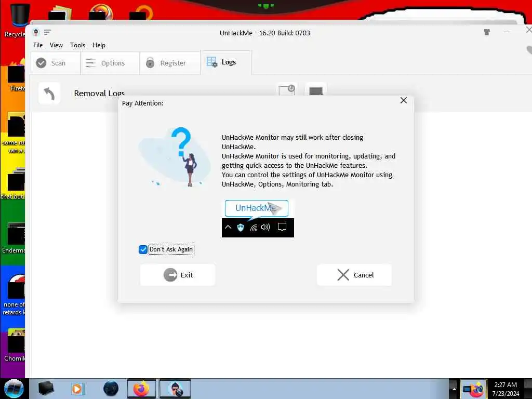Image resolution: width=532 pixels, height=399 pixels.
Task: Close the Pay Attention dialog
Action: 403,100
